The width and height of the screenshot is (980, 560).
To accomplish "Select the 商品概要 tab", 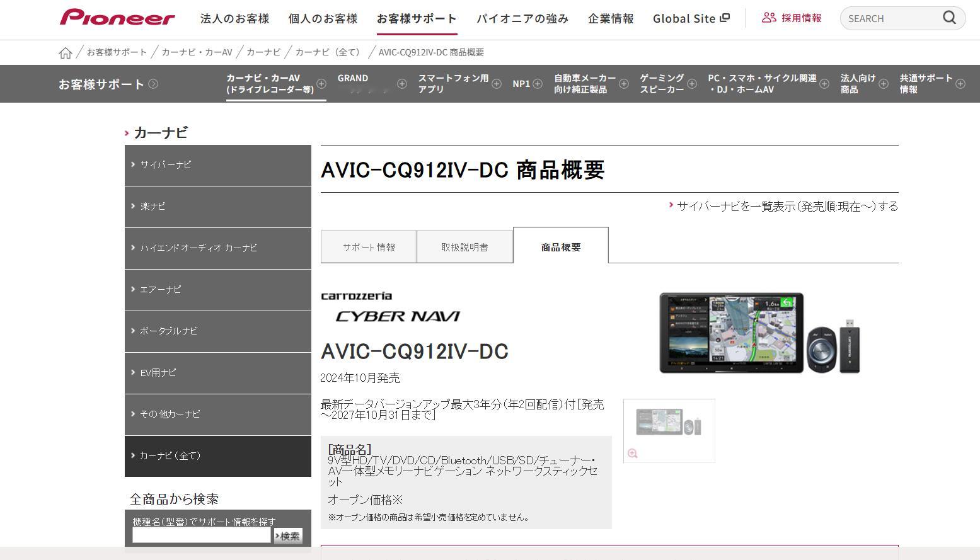I will pos(561,246).
